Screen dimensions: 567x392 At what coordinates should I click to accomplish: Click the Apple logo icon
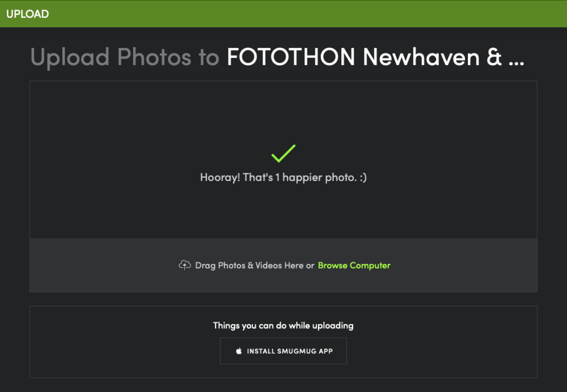pyautogui.click(x=239, y=351)
